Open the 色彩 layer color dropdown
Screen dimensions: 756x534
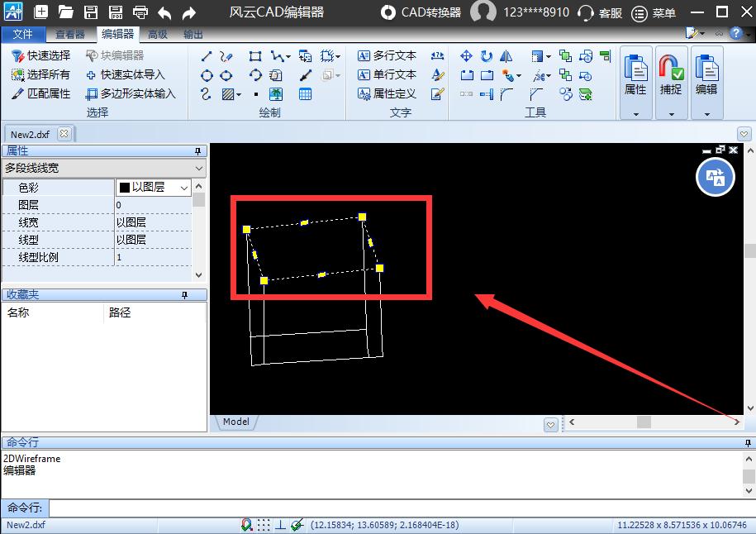click(183, 187)
